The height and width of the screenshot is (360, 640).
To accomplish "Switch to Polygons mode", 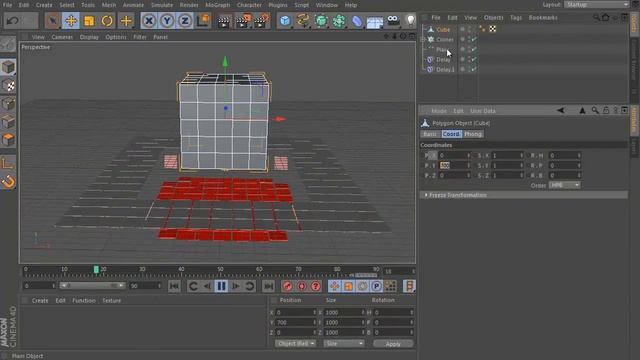I will tap(8, 140).
